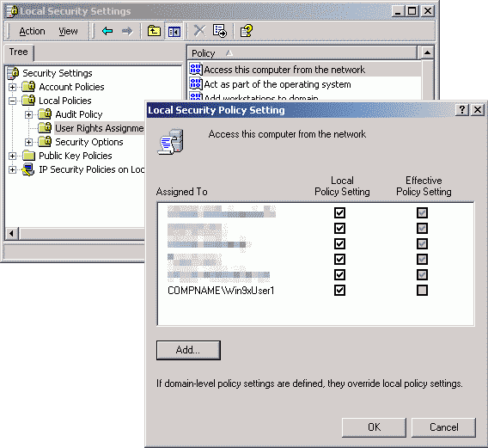Click the Forward arrow toolbar icon
This screenshot has height=448, width=488.
tap(127, 31)
